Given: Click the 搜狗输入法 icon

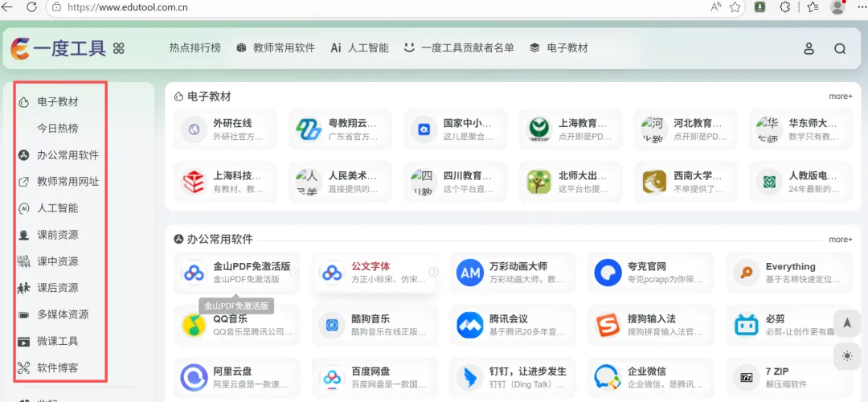Looking at the screenshot, I should point(608,325).
